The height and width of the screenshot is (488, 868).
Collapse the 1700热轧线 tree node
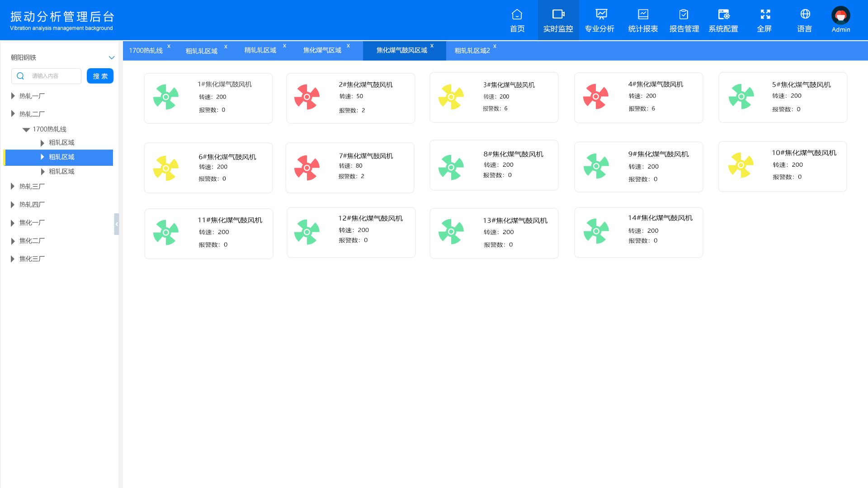point(26,130)
